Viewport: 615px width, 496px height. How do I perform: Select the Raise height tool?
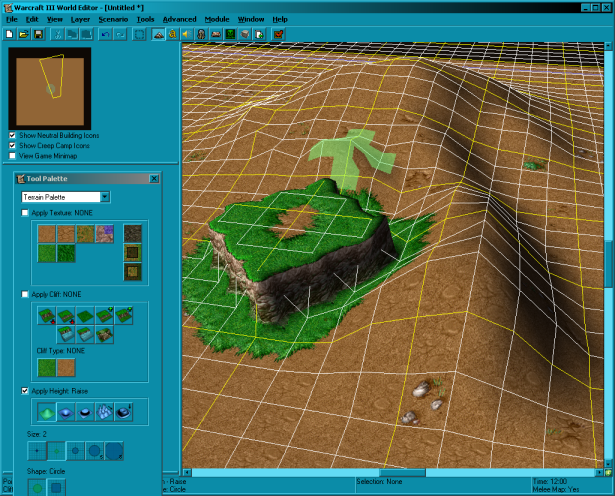[47, 412]
